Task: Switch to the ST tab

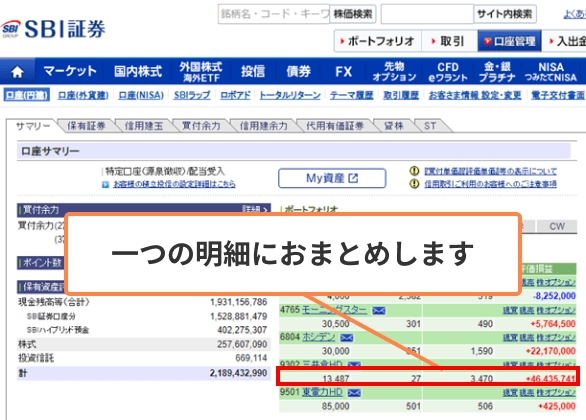Action: pos(430,126)
